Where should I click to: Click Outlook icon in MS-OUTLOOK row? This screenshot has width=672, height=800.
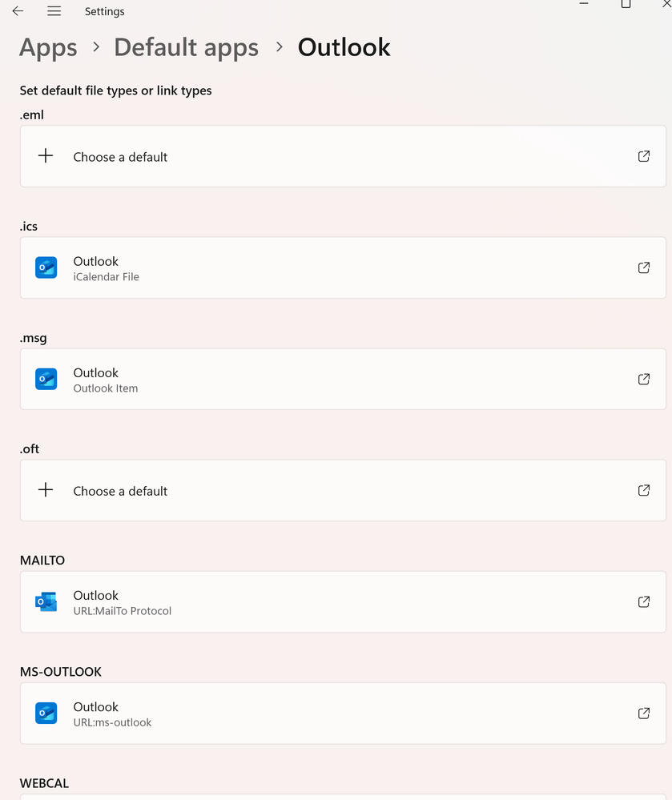[x=46, y=713]
